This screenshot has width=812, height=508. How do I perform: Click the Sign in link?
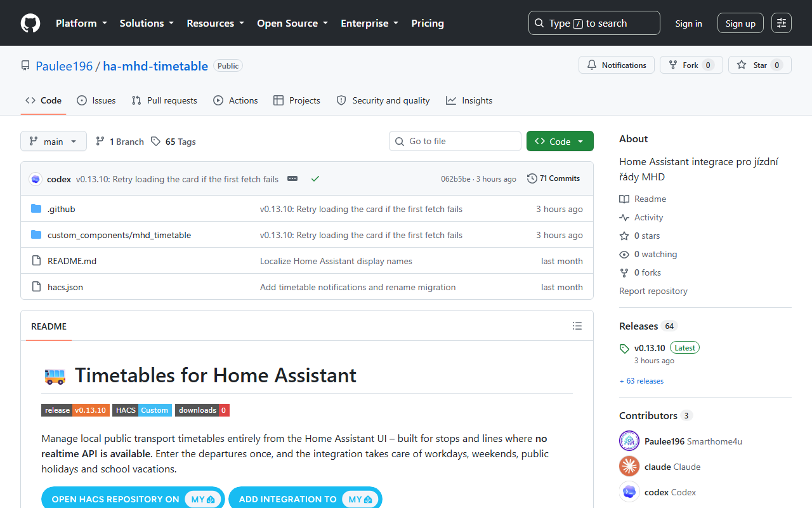point(688,23)
